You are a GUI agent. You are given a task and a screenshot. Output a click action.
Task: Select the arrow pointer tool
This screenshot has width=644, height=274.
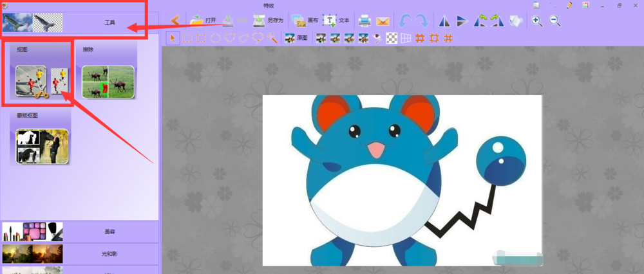tap(173, 38)
